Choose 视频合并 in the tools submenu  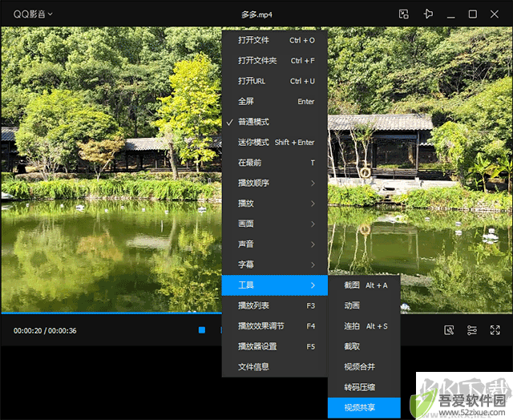point(364,366)
